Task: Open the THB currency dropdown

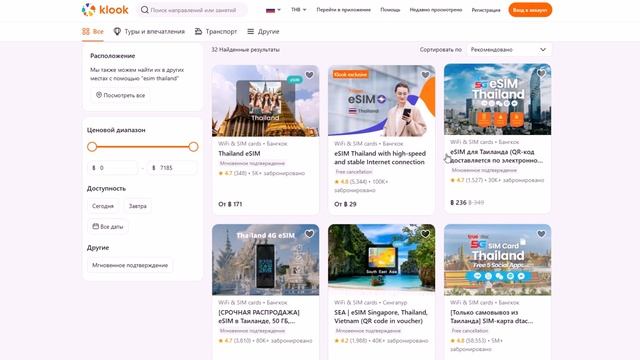Action: coord(298,10)
